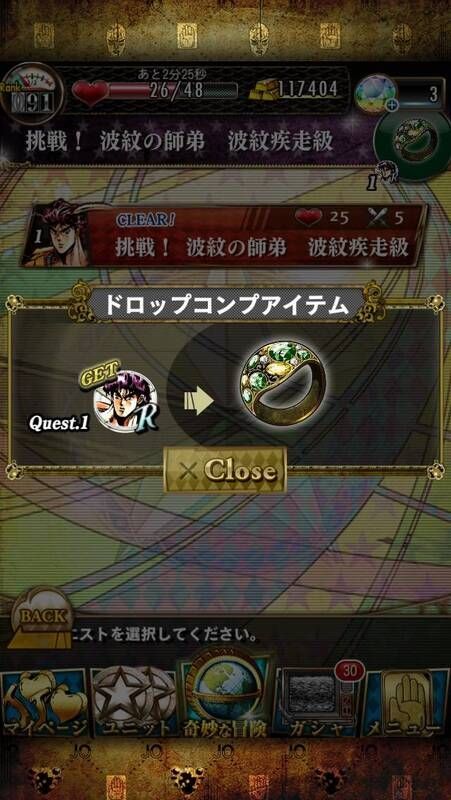Open the ガシャ TV icon
This screenshot has height=800, width=451.
click(x=316, y=702)
